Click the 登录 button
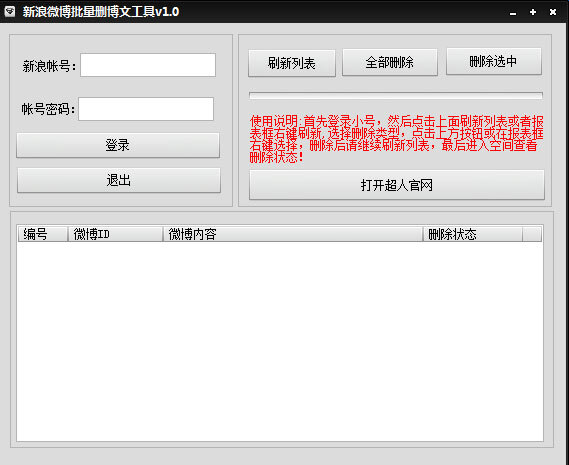569x465 pixels. pos(118,145)
